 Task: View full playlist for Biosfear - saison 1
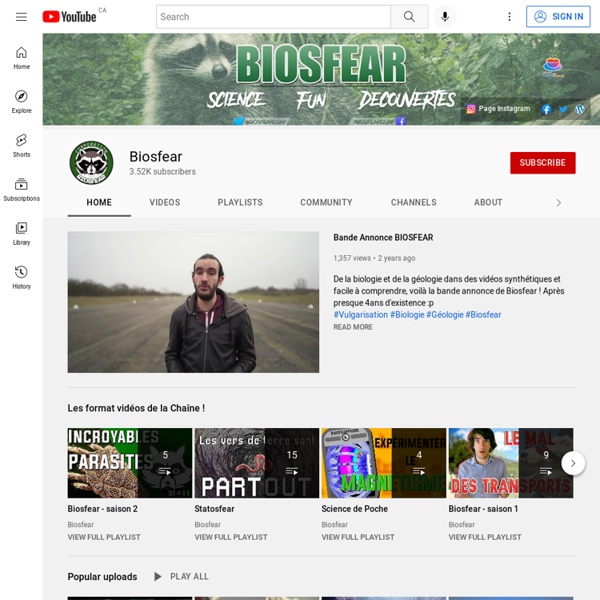coord(485,537)
